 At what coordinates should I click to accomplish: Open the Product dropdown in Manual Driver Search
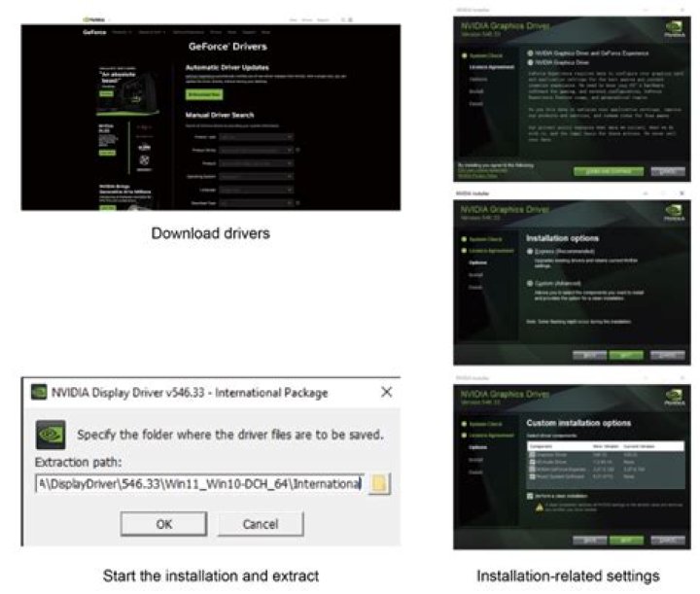(257, 163)
